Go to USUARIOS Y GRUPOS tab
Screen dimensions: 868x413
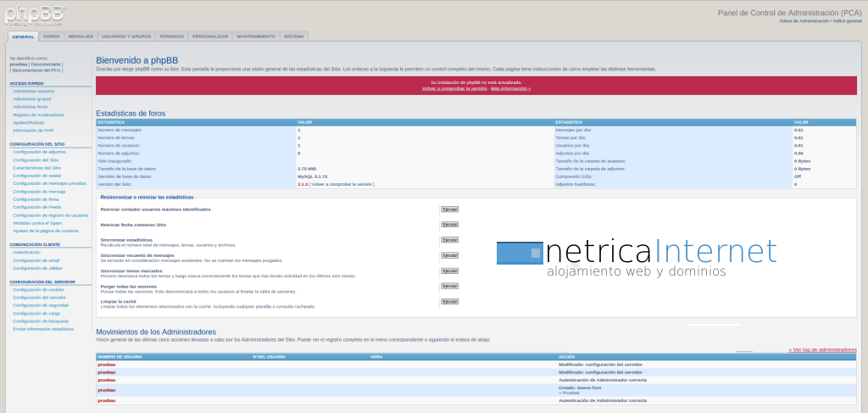(126, 36)
